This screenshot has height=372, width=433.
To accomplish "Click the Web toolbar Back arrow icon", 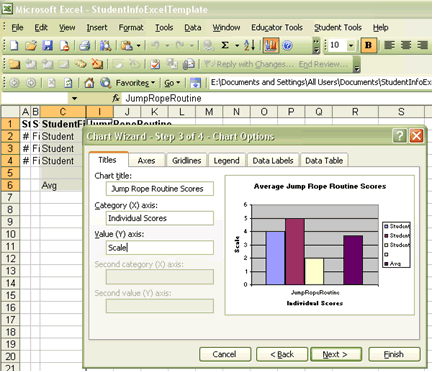I will pyautogui.click(x=14, y=83).
